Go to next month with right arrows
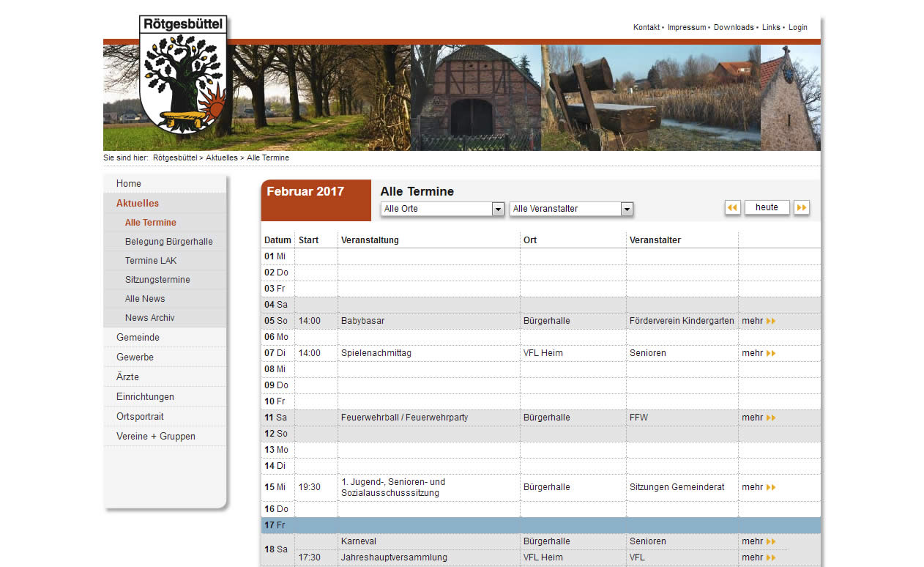 click(x=802, y=207)
